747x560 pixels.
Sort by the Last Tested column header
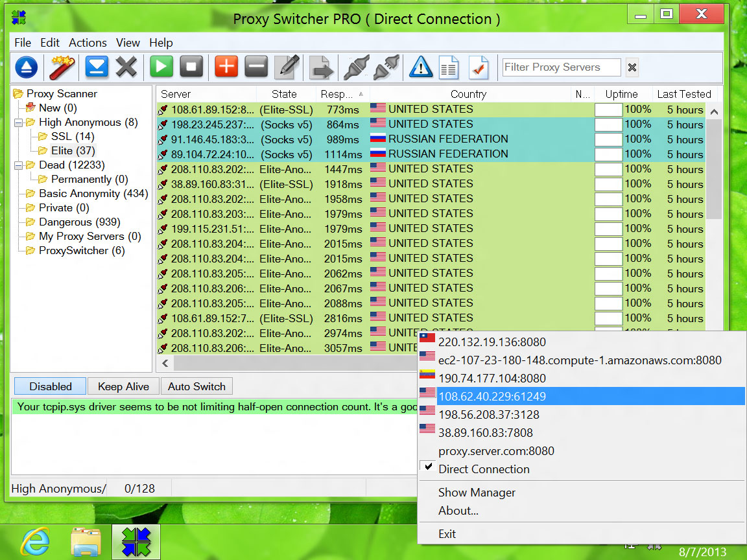[x=683, y=94]
